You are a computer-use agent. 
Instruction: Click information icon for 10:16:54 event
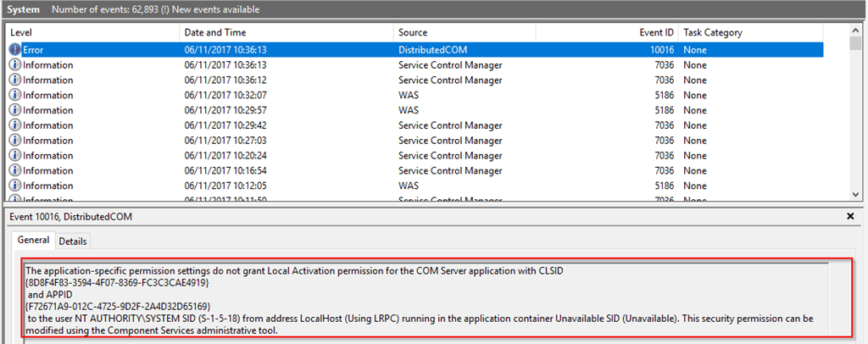(x=15, y=170)
